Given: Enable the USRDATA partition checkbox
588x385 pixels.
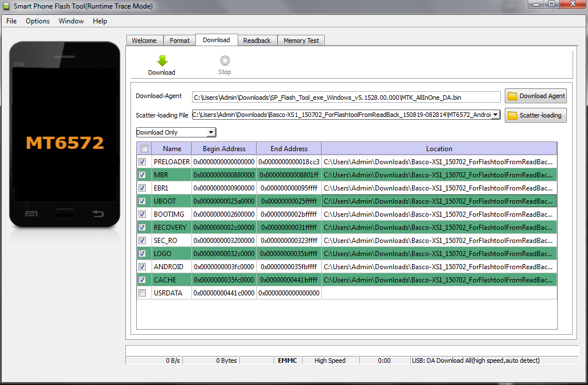Looking at the screenshot, I should pyautogui.click(x=142, y=293).
